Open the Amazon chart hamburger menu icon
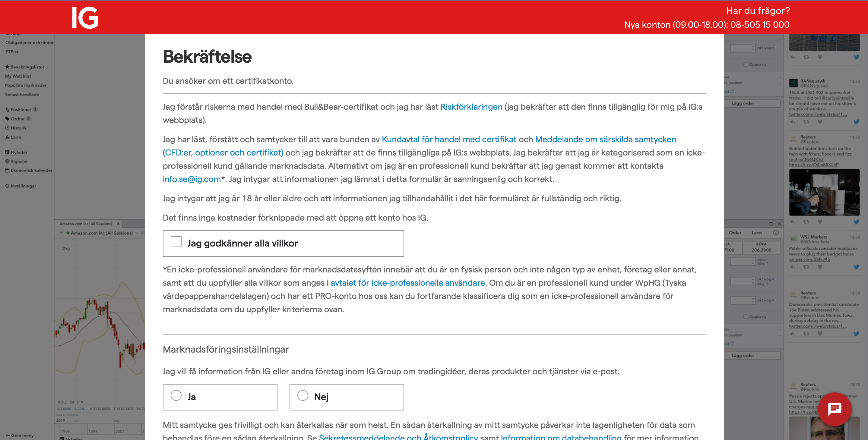The image size is (868, 440). pos(61,233)
